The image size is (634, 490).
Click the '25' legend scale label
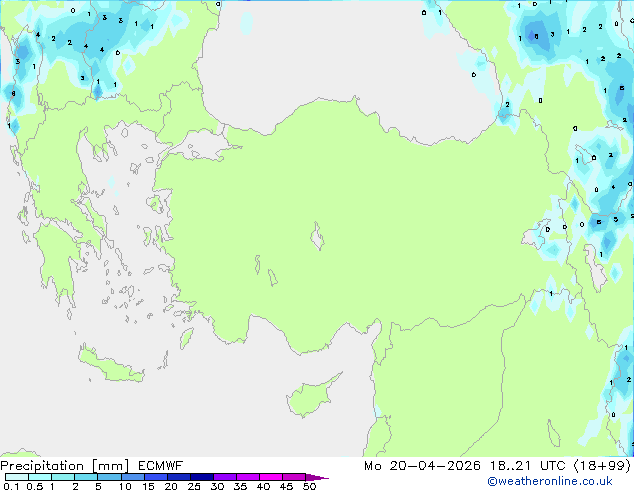[194, 486]
